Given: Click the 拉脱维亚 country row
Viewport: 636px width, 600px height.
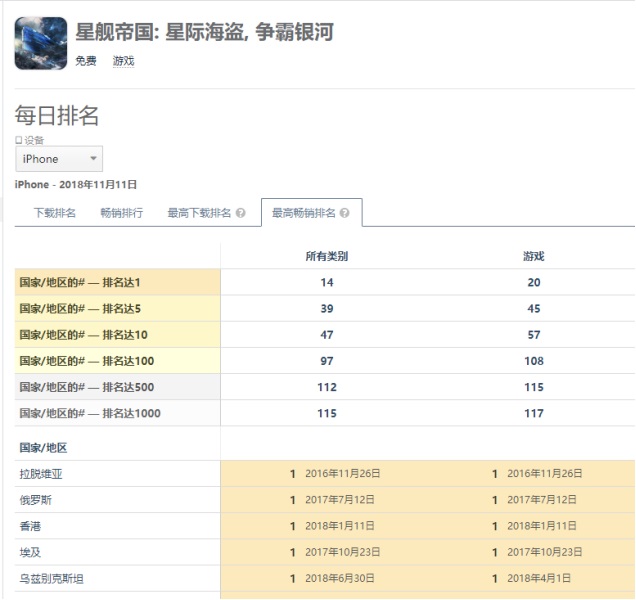Looking at the screenshot, I should click(x=46, y=473).
